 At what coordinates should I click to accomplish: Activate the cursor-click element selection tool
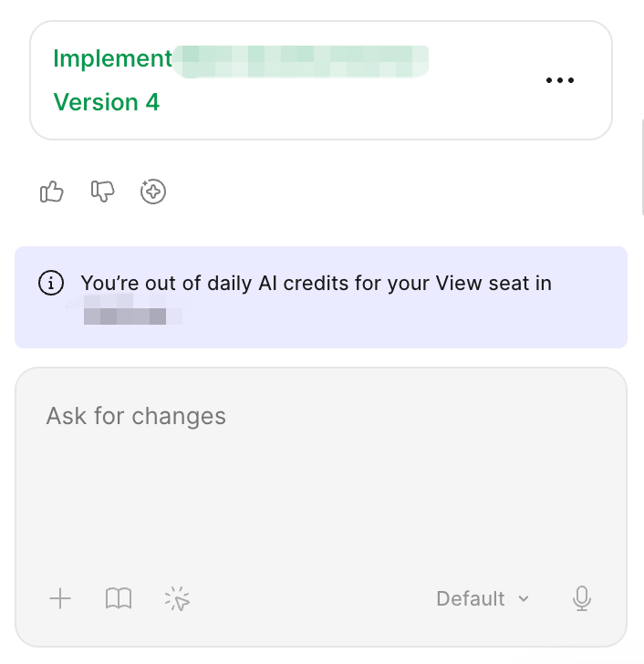(177, 598)
